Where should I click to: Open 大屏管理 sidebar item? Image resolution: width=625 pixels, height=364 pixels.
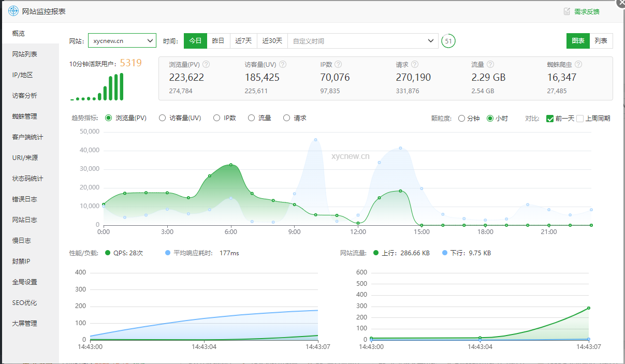(30, 323)
